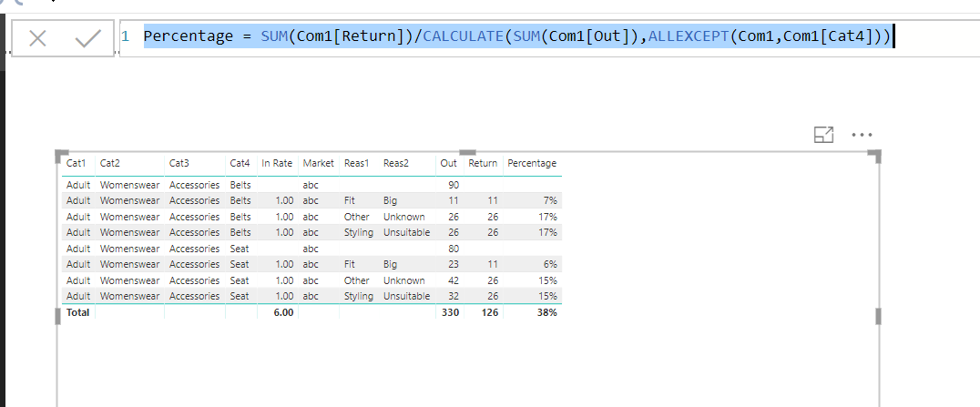Select the Total row label
Screen dimensions: 980x407
(x=78, y=312)
